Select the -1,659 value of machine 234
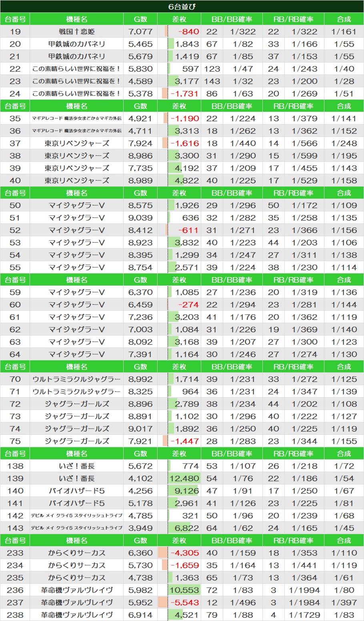 pyautogui.click(x=185, y=565)
